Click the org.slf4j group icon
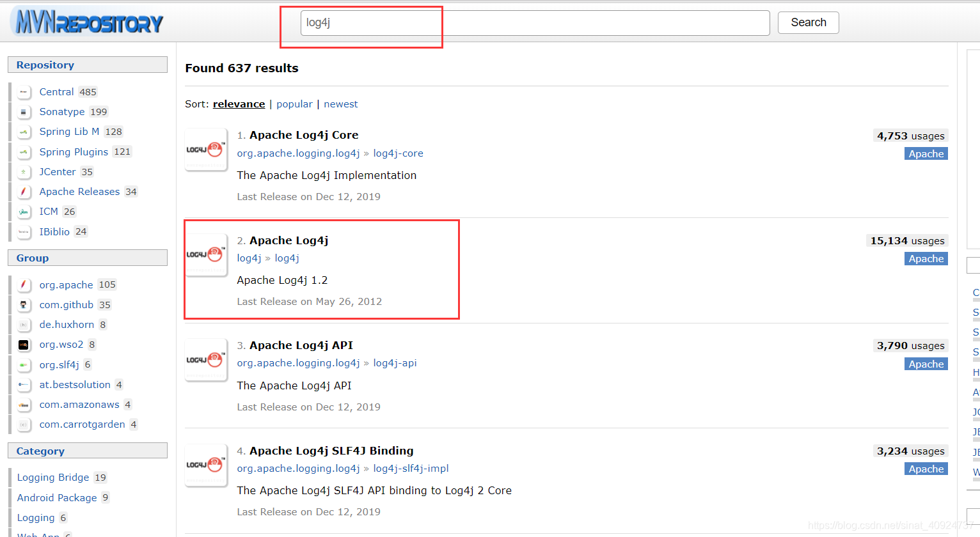The width and height of the screenshot is (980, 537). [x=24, y=365]
